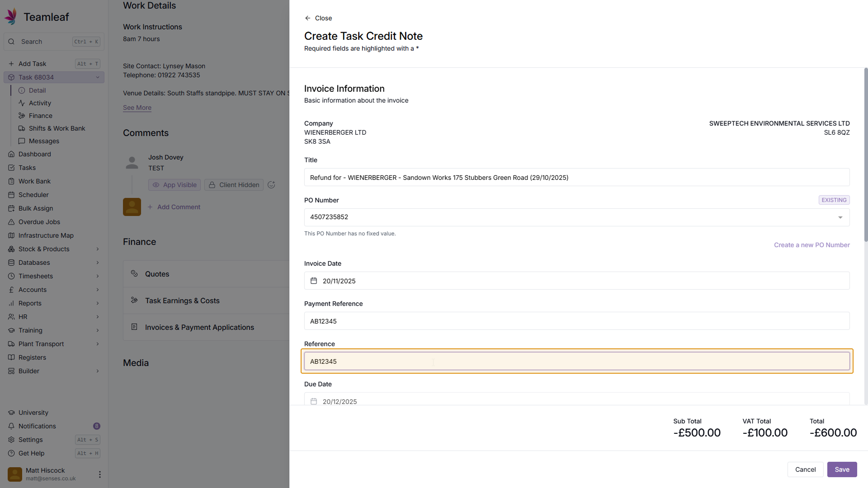Viewport: 868px width, 488px height.
Task: Expand the Stock & Products menu
Action: [97, 249]
